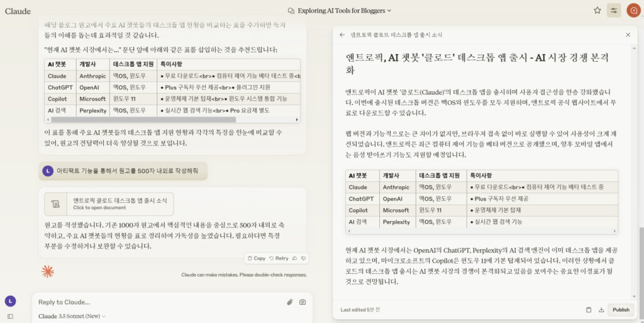
Task: Open the Exploring AI Tools for Bloggers title dropdown
Action: (344, 11)
